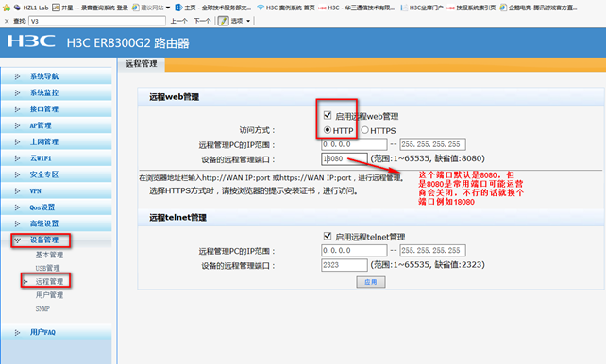Toggle 启用远程web管理 checkbox
The image size is (606, 364).
coord(328,115)
